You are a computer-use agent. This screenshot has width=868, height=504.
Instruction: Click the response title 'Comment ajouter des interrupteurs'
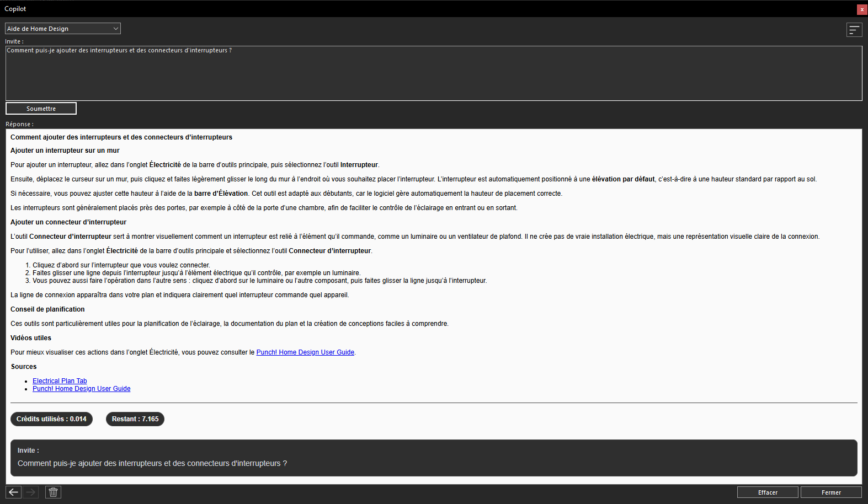coord(121,137)
